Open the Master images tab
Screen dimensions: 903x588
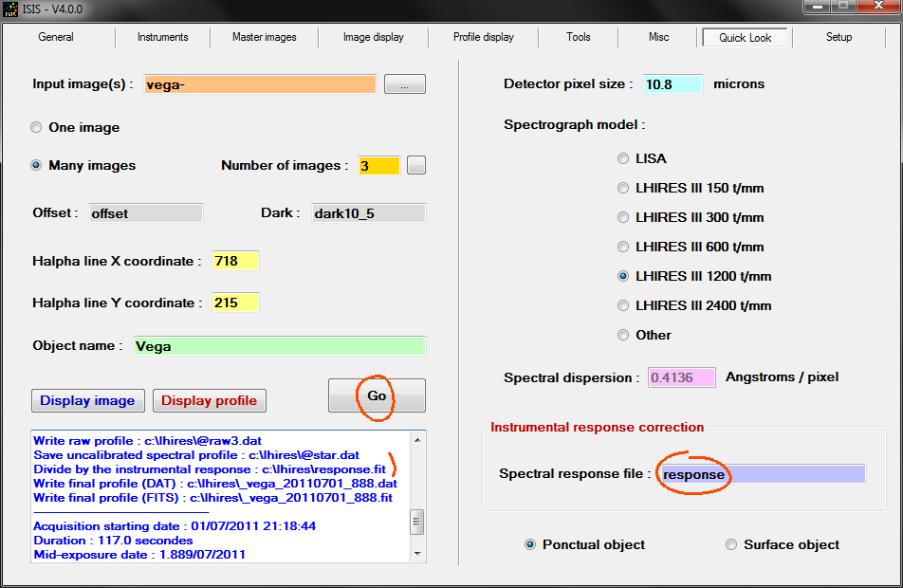264,37
